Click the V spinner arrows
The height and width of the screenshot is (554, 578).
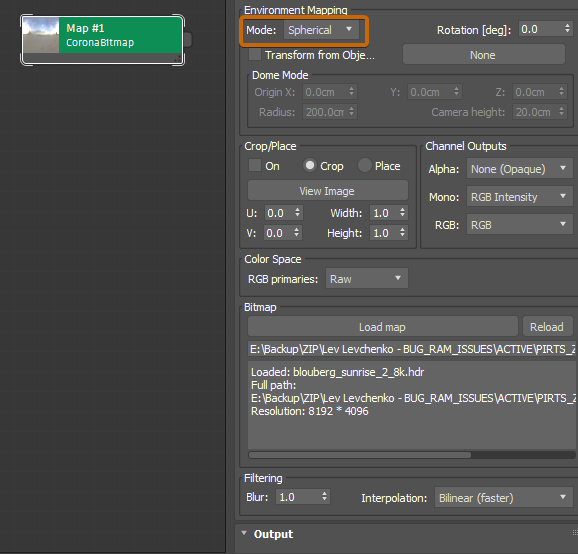tap(297, 233)
